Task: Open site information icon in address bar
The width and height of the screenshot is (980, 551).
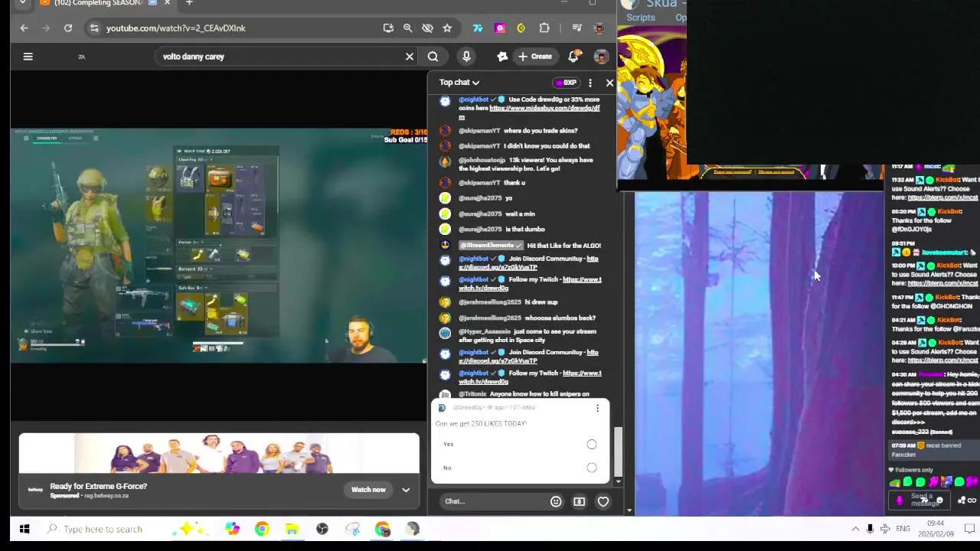Action: pos(93,28)
